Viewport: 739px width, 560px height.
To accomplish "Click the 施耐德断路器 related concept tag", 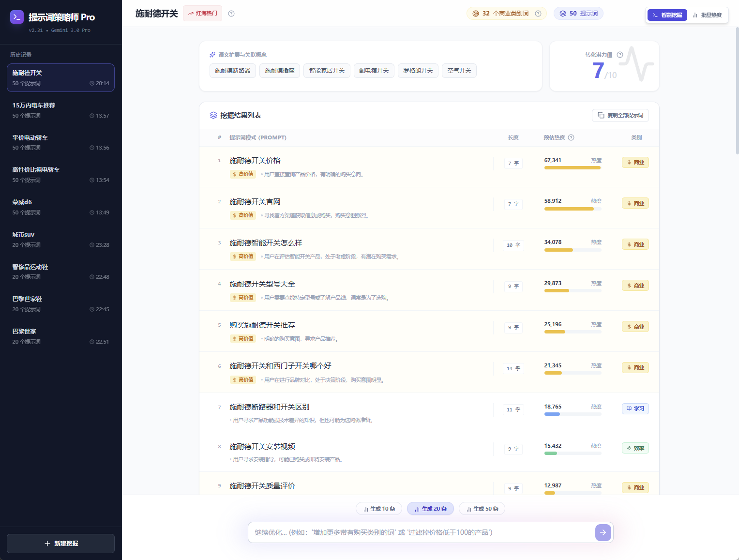I will 233,71.
